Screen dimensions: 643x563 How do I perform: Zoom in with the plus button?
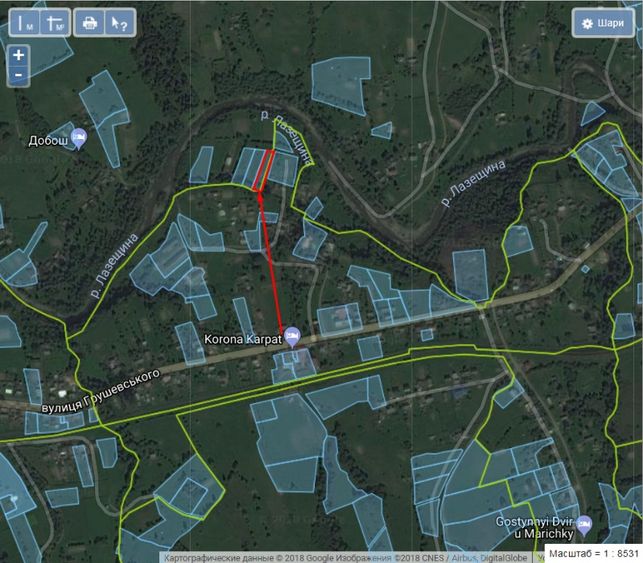pyautogui.click(x=18, y=55)
